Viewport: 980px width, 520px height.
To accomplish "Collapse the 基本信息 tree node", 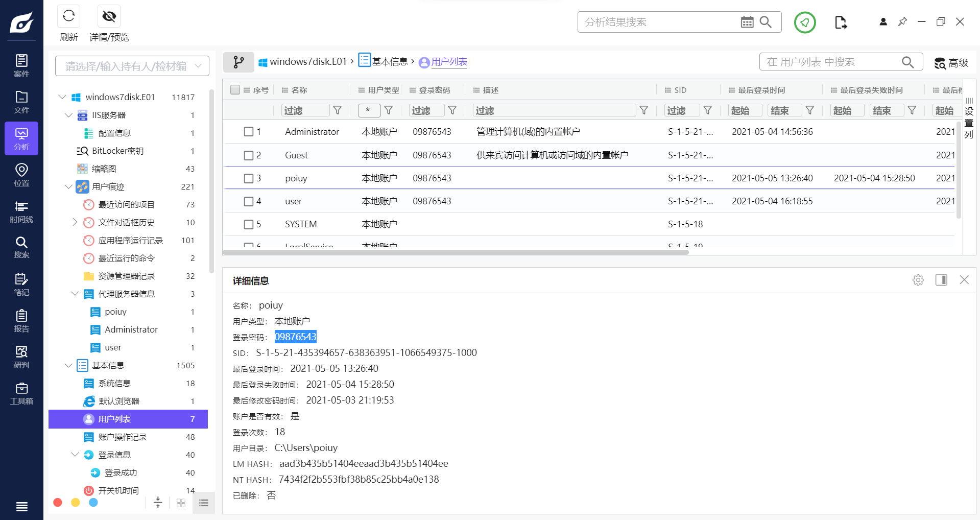I will point(68,365).
